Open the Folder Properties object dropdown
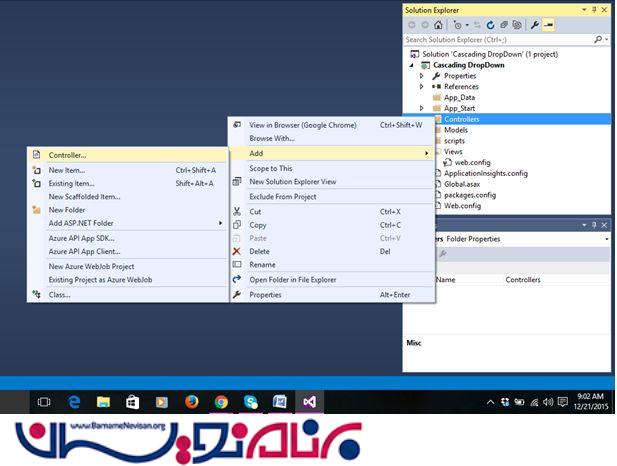617x466 pixels. click(606, 239)
